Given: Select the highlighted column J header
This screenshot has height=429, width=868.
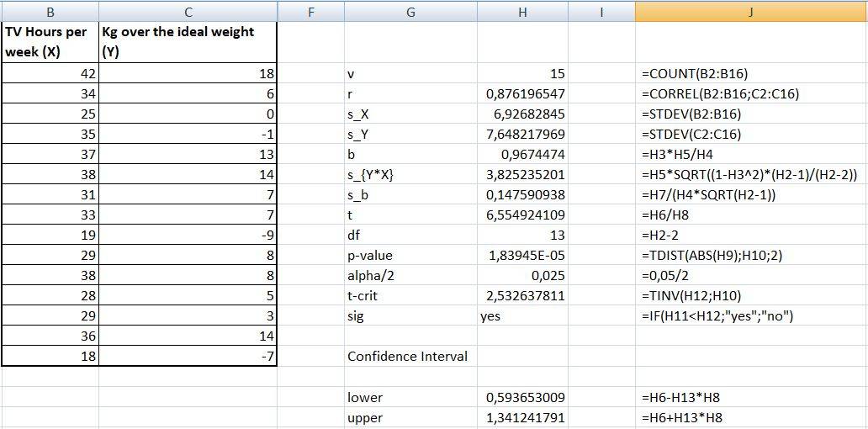Looking at the screenshot, I should (751, 12).
